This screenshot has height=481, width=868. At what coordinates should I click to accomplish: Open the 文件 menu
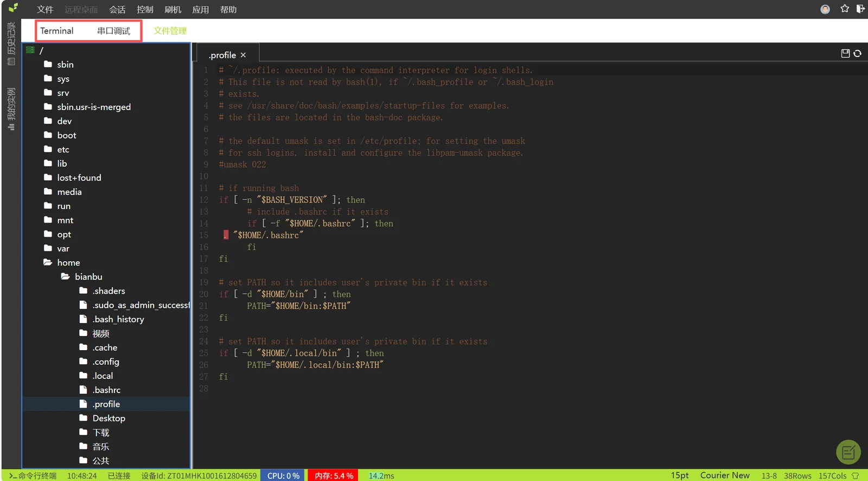pos(45,10)
